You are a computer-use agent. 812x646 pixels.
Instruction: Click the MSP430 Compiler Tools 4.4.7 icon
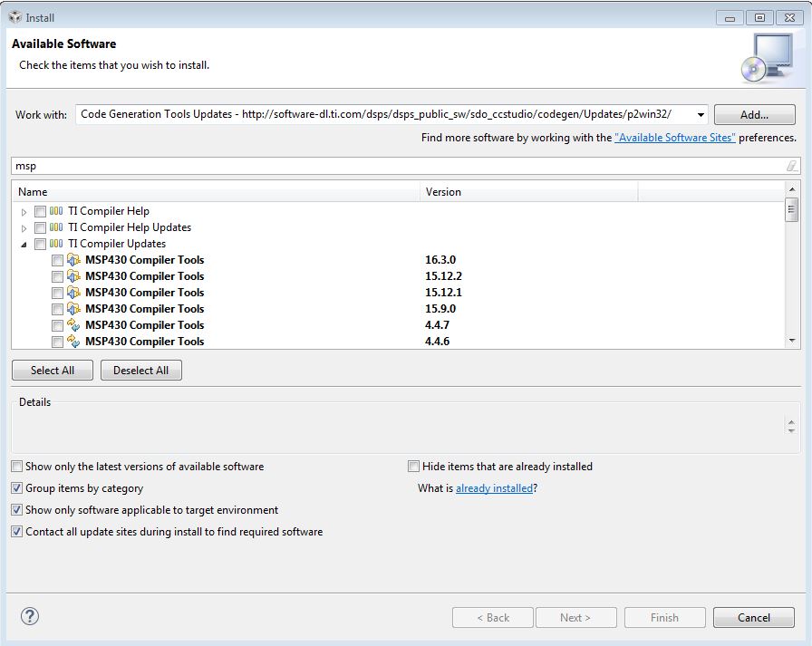coord(74,325)
